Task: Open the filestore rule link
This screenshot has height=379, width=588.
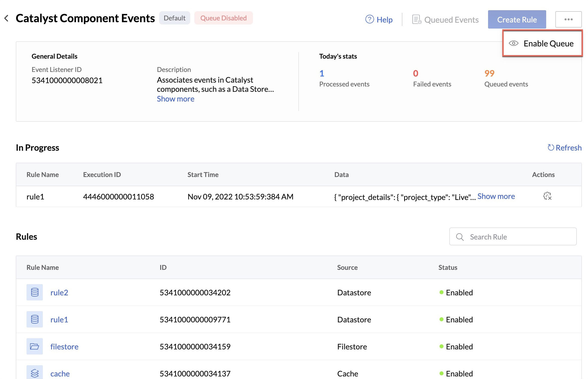Action: pyautogui.click(x=64, y=347)
